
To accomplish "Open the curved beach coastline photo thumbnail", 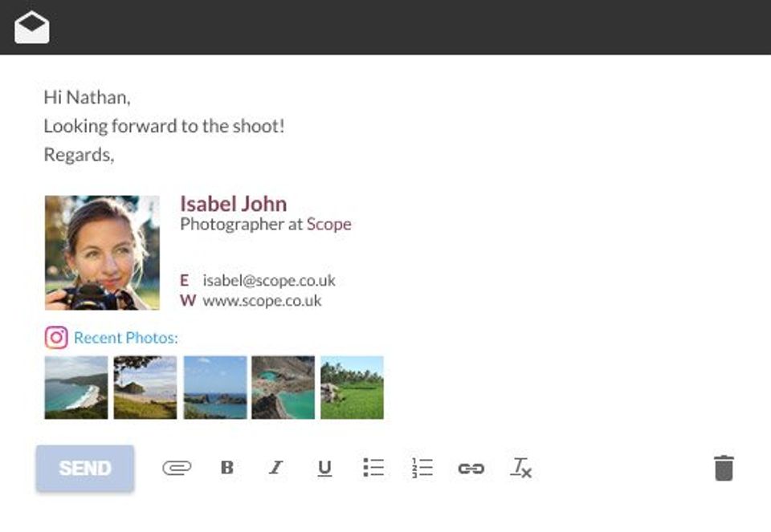I will (x=76, y=388).
